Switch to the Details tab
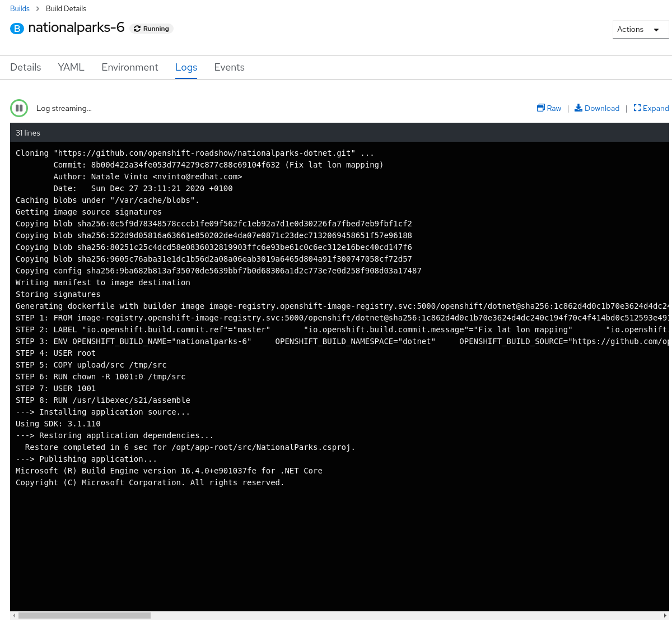The image size is (672, 627). pos(26,67)
